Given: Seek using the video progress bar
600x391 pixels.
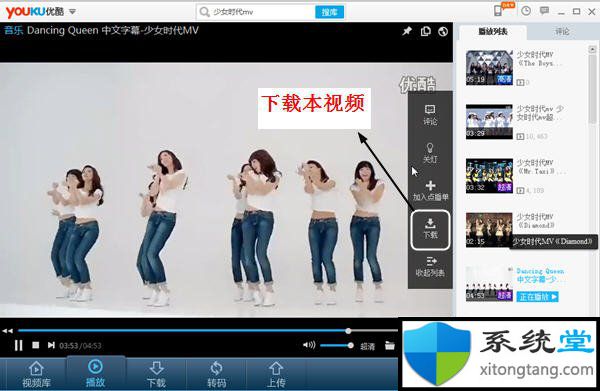Looking at the screenshot, I should tap(208, 331).
